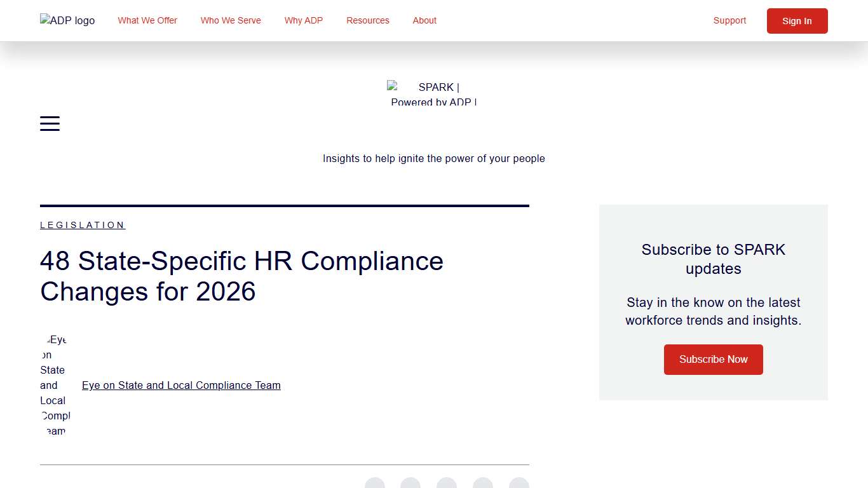Click the fourth social share icon
868x488 pixels.
pyautogui.click(x=483, y=483)
